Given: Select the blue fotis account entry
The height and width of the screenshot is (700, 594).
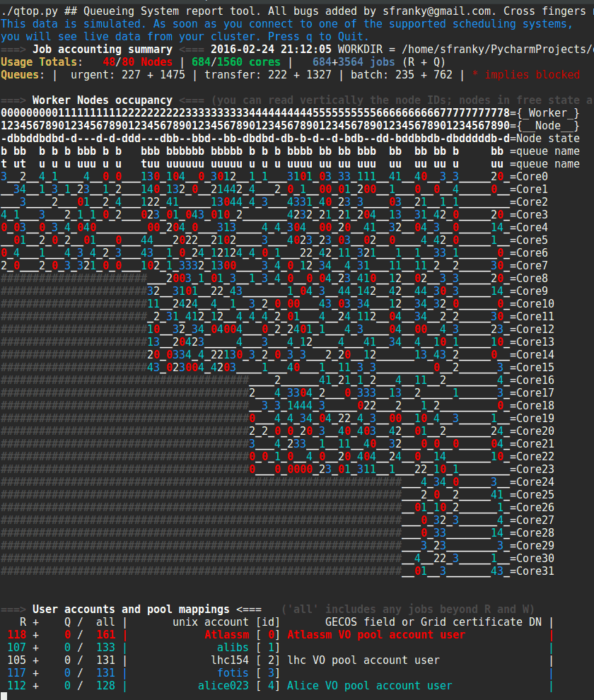Looking at the screenshot, I should click(234, 672).
